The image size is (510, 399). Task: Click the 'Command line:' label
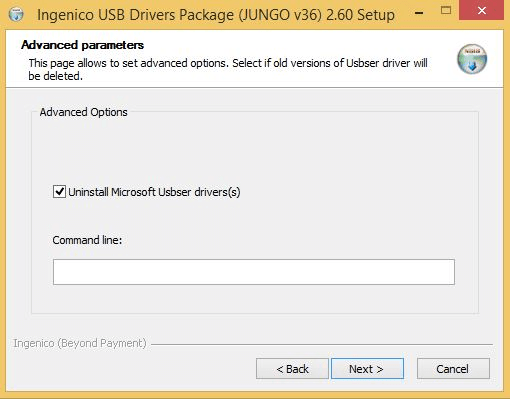(x=87, y=240)
